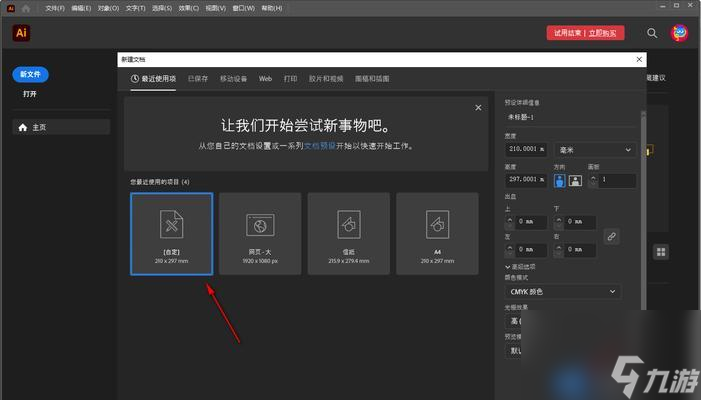
Task: Switch to the grid view icon
Action: coord(661,252)
